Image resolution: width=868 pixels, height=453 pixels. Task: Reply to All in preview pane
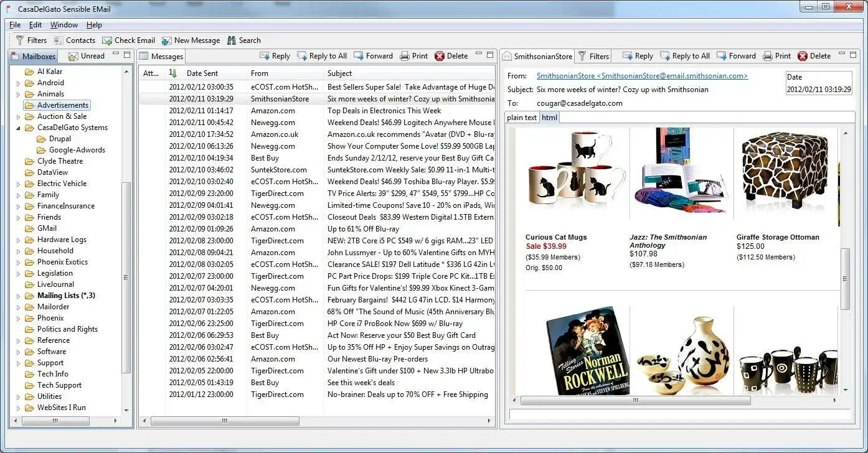point(685,56)
